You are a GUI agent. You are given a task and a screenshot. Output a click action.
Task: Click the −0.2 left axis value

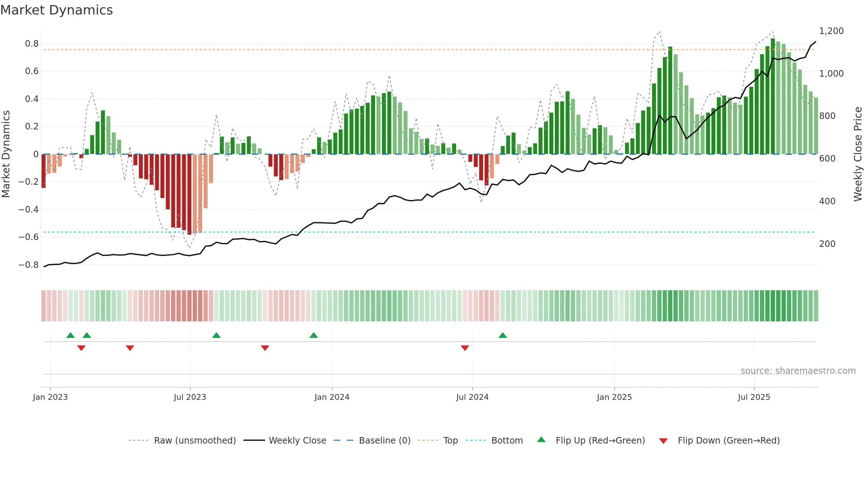coord(29,182)
